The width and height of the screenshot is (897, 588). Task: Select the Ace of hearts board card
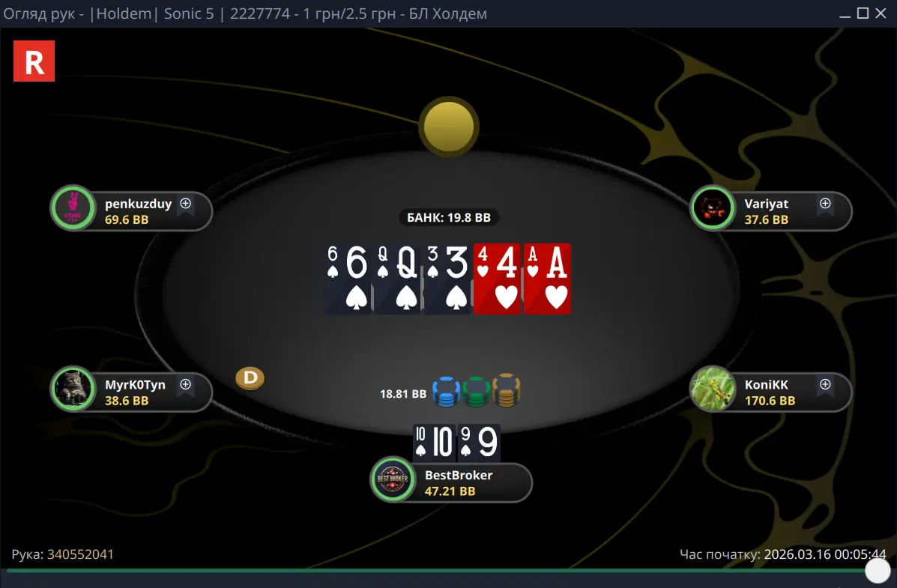pyautogui.click(x=548, y=279)
